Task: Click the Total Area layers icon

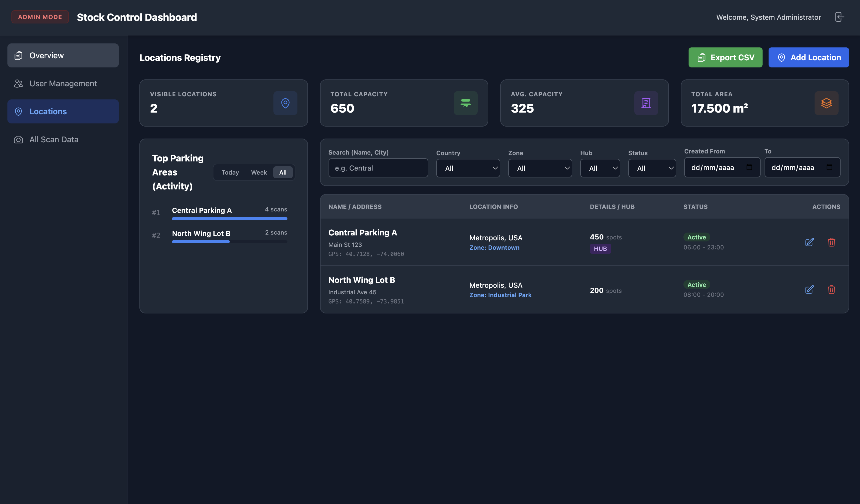Action: point(826,103)
